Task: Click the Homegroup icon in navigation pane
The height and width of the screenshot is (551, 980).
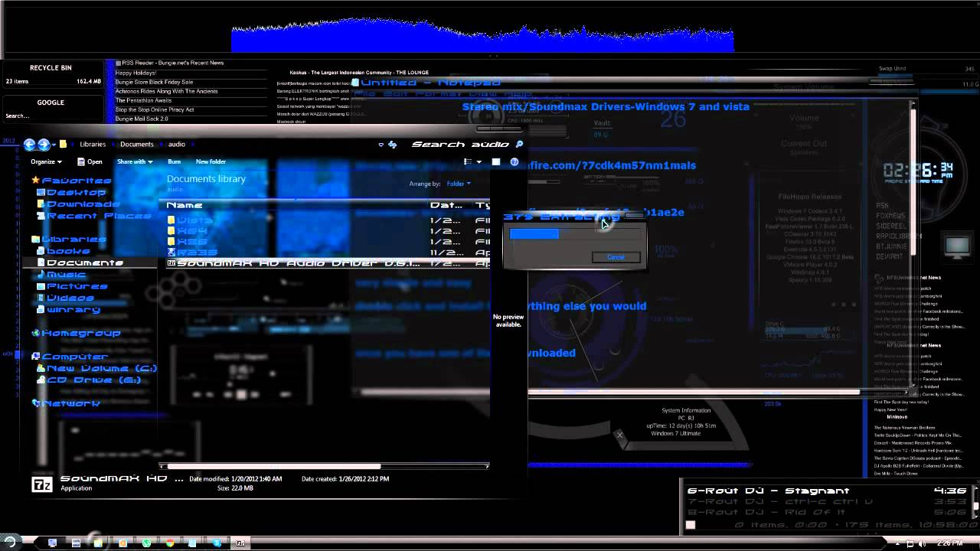Action: pos(35,333)
